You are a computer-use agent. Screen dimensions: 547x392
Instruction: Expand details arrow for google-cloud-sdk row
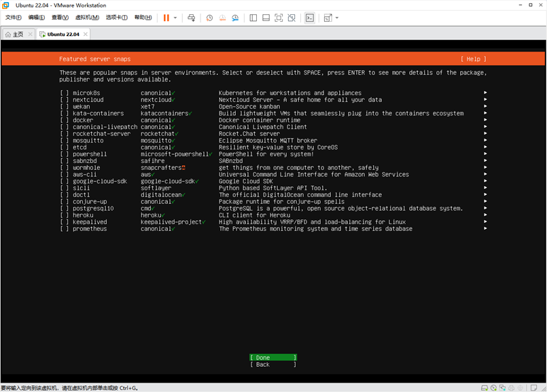[485, 181]
